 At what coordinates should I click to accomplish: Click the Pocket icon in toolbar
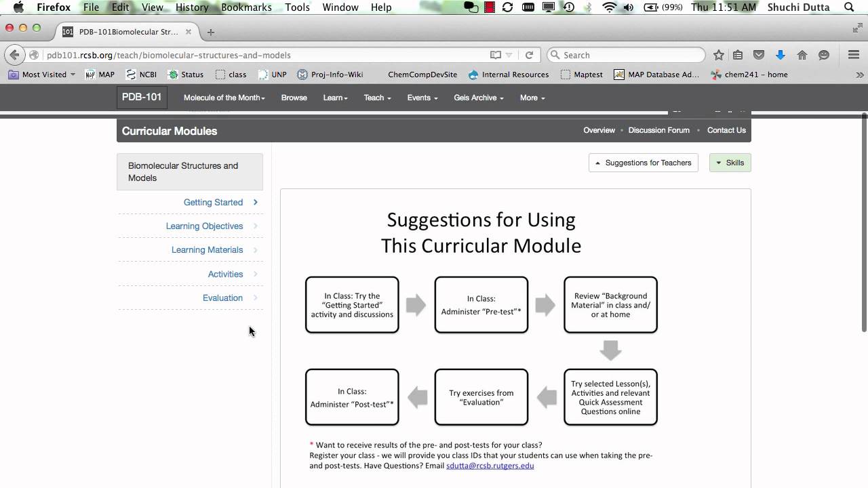point(759,55)
